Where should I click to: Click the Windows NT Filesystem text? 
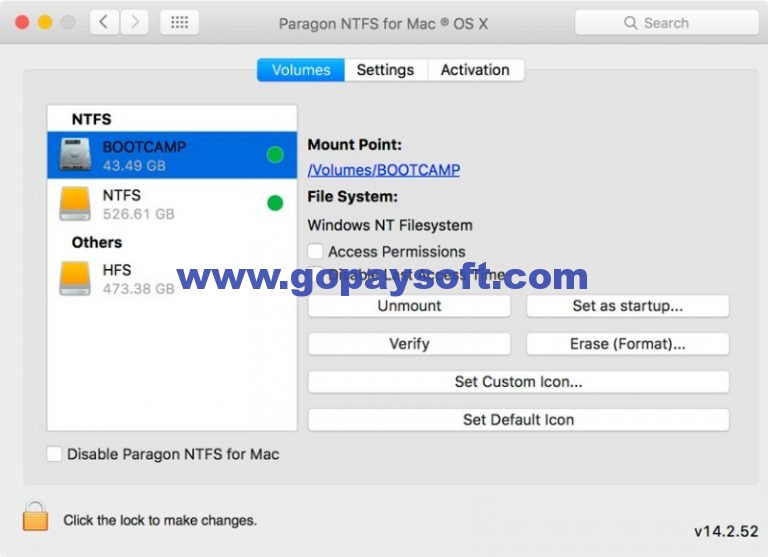[x=390, y=225]
